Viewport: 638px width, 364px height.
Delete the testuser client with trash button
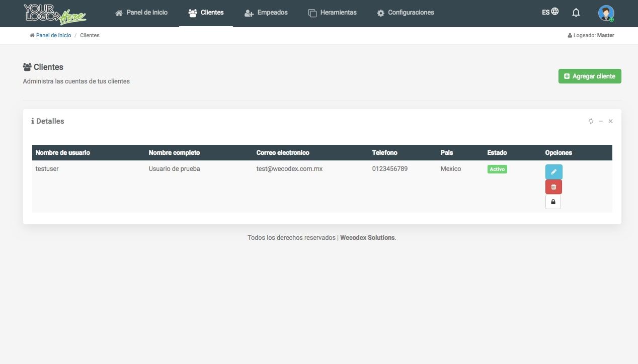pyautogui.click(x=553, y=187)
